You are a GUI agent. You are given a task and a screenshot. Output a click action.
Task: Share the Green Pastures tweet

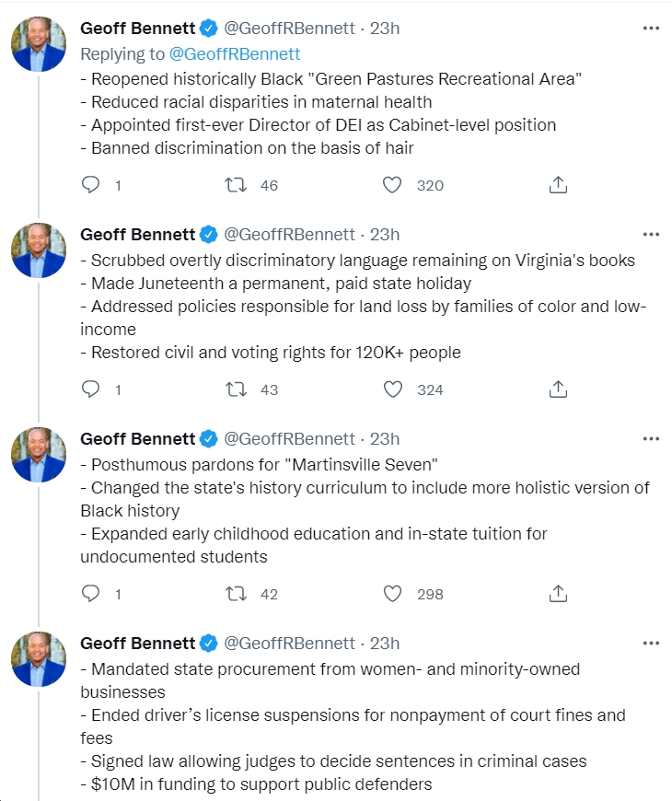click(x=558, y=184)
